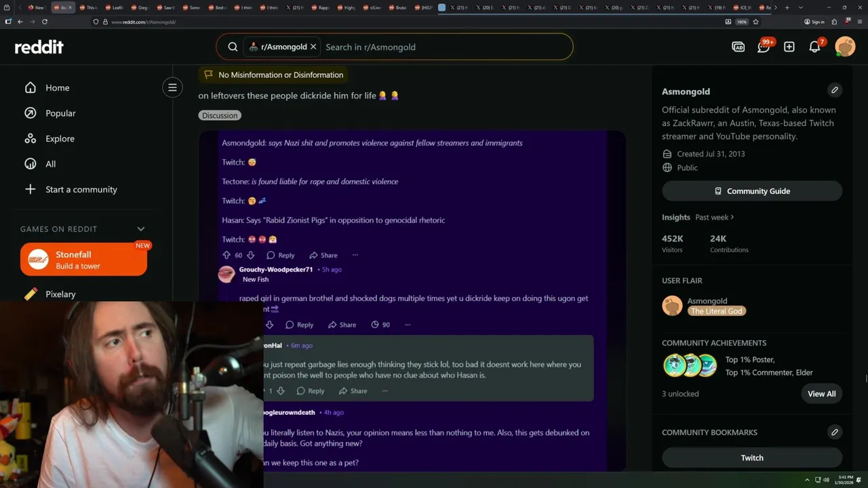The width and height of the screenshot is (868, 488).
Task: Open the post's screenshot image
Action: 412,301
